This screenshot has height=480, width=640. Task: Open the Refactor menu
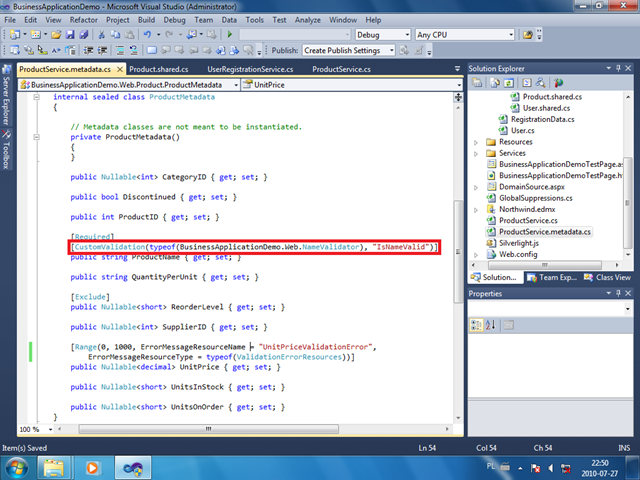84,20
